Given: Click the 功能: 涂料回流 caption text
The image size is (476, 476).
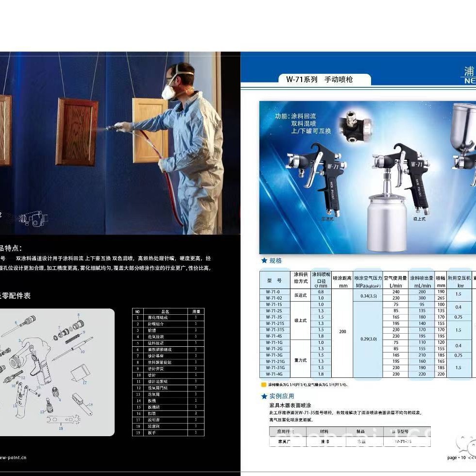Looking at the screenshot, I should click(x=295, y=116).
